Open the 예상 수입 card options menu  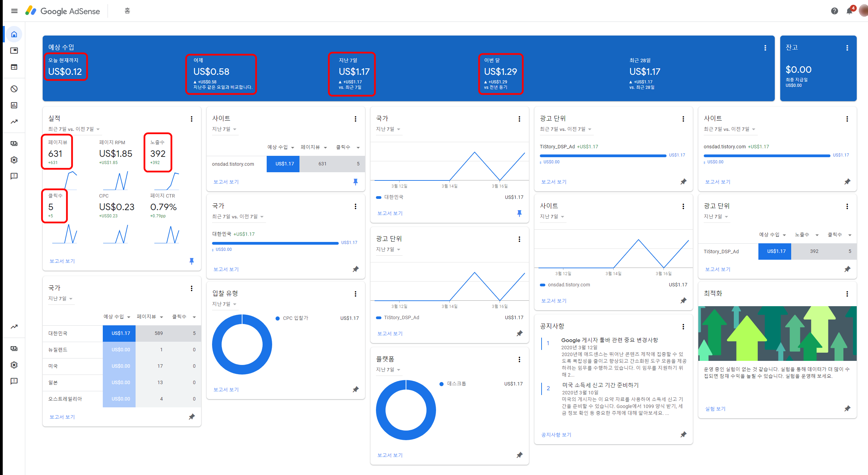point(765,48)
